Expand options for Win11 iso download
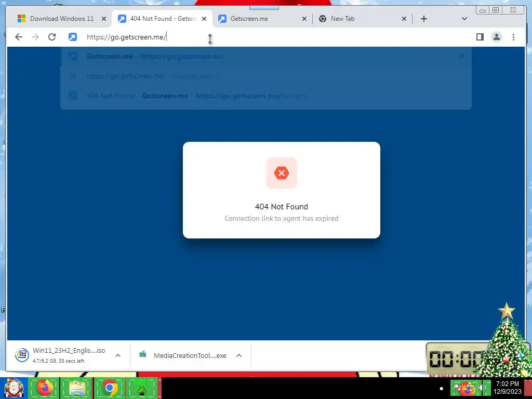The height and width of the screenshot is (399, 532). tap(118, 355)
